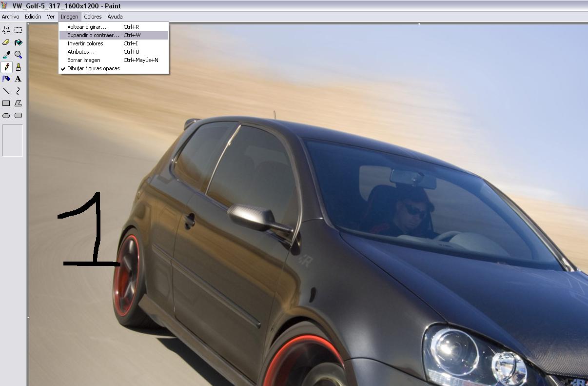This screenshot has width=588, height=386.
Task: Close the open Imagen menu
Action: (x=69, y=17)
